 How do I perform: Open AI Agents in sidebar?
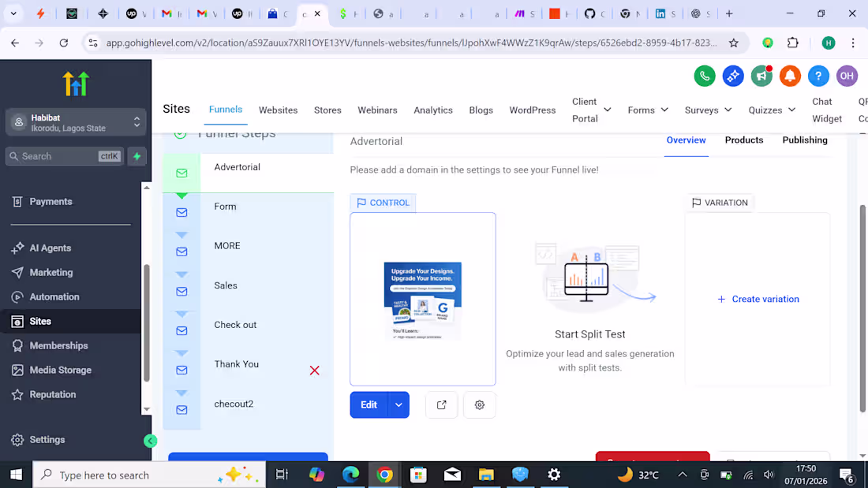[50, 248]
